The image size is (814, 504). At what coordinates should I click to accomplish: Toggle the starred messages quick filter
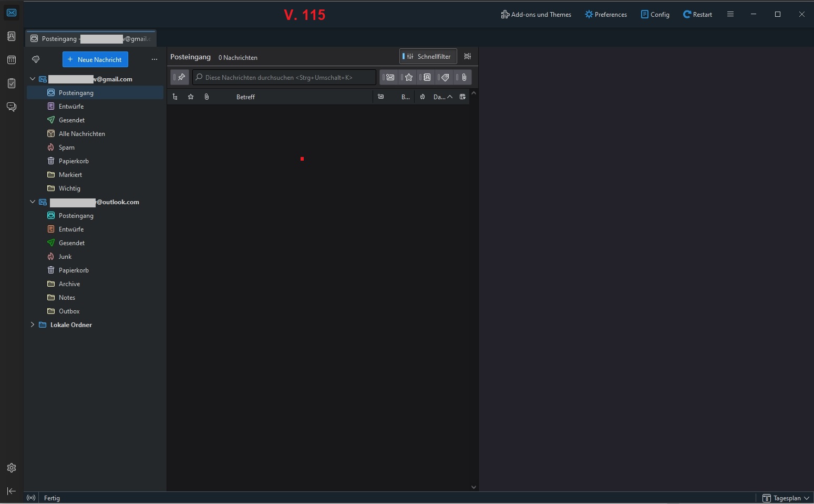408,77
